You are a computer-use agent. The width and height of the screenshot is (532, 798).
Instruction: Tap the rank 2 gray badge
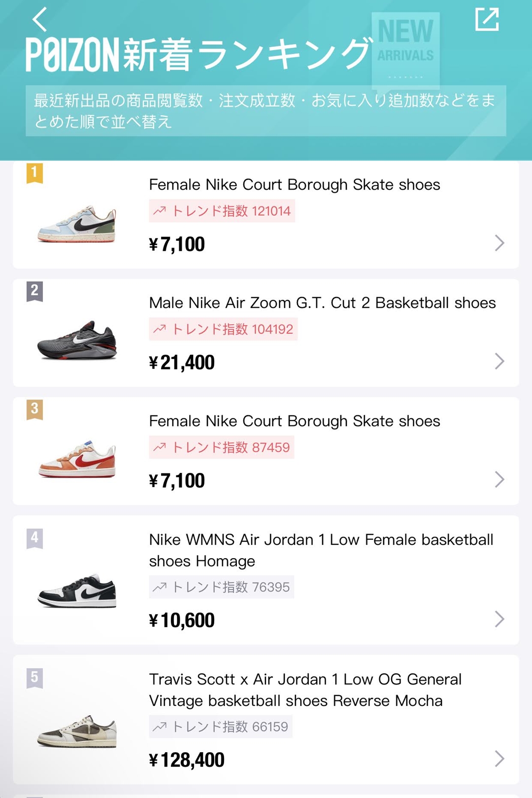pyautogui.click(x=34, y=291)
